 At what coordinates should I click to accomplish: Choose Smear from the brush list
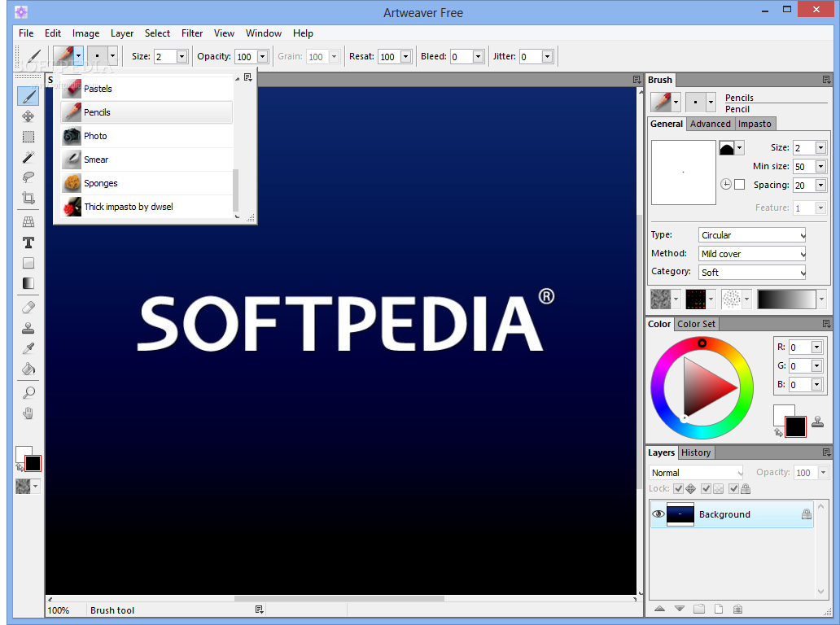(x=147, y=159)
